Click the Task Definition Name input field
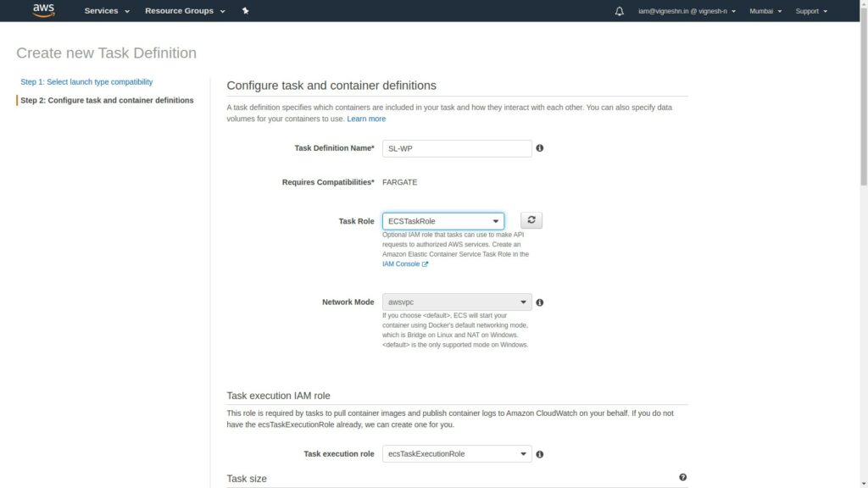868x488 pixels. coord(457,148)
